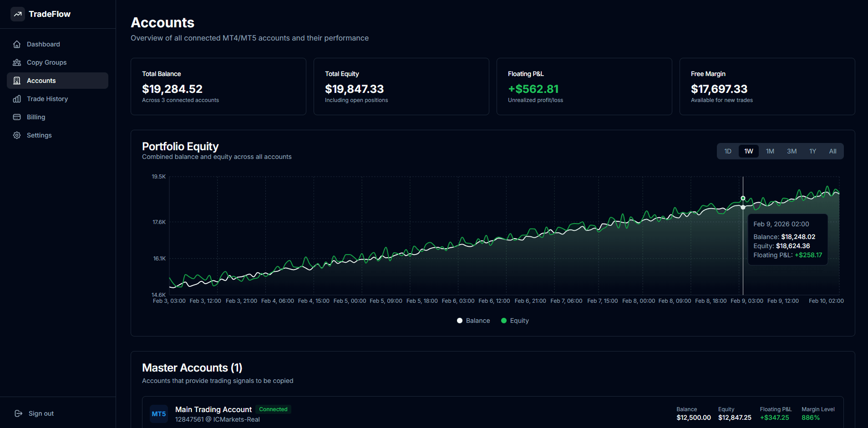Click the Connected status badge
The width and height of the screenshot is (868, 428).
[273, 409]
